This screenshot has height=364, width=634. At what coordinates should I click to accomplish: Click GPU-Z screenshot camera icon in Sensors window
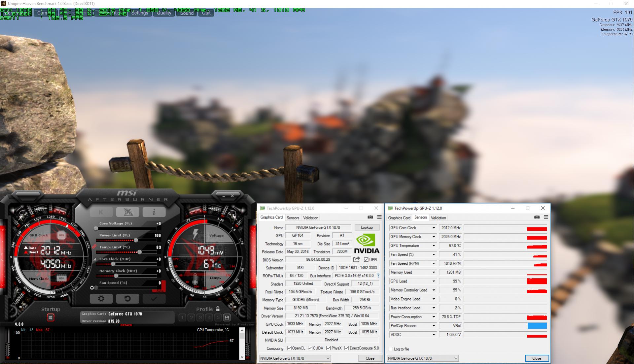coord(537,217)
